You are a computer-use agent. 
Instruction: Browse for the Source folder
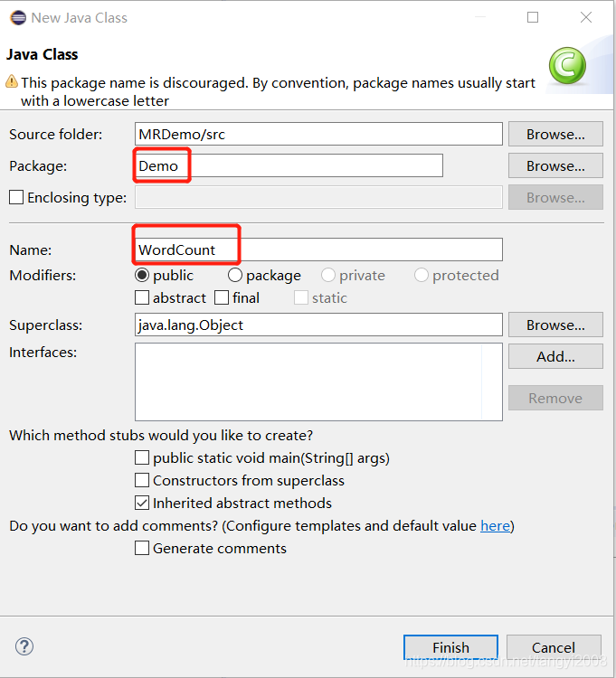[555, 134]
